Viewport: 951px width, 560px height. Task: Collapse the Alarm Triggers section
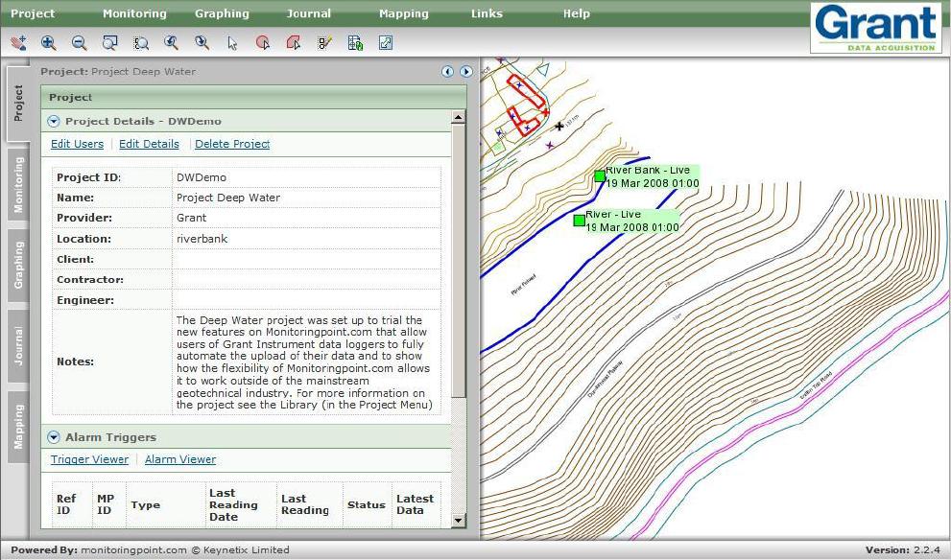54,437
